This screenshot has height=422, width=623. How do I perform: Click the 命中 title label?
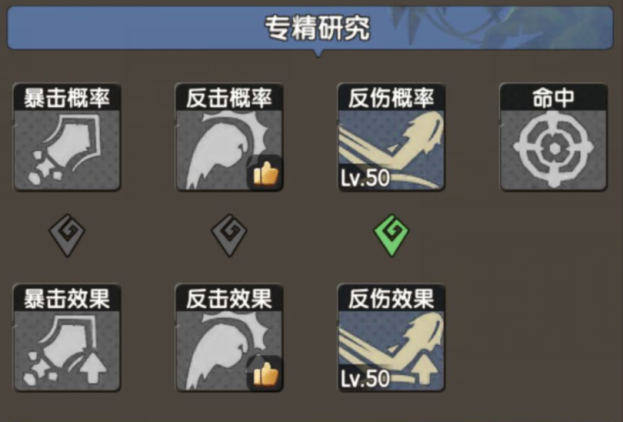(x=553, y=98)
